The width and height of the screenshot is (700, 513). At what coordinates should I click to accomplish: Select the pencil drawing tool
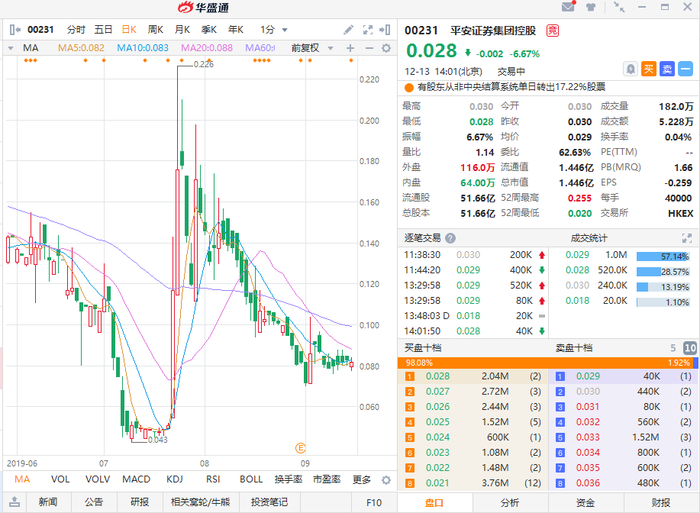point(349,30)
